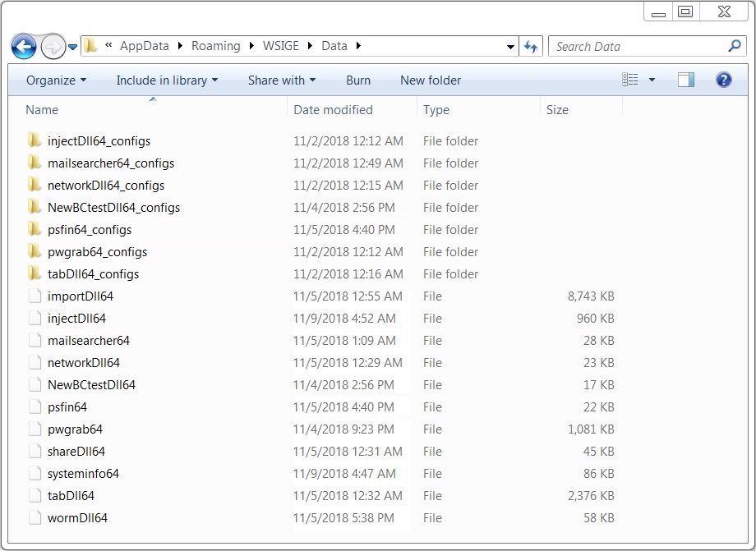The width and height of the screenshot is (756, 551).
Task: Open the Include in library menu
Action: 167,80
